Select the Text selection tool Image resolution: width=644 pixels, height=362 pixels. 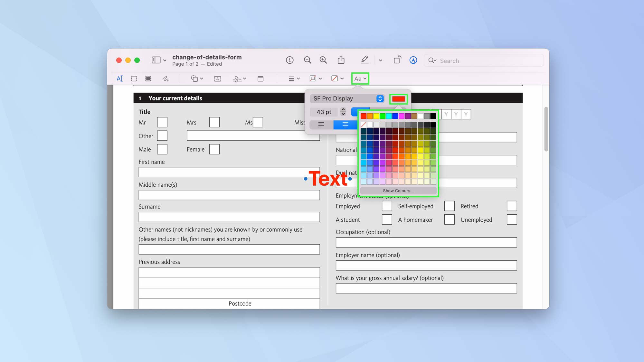pos(120,79)
